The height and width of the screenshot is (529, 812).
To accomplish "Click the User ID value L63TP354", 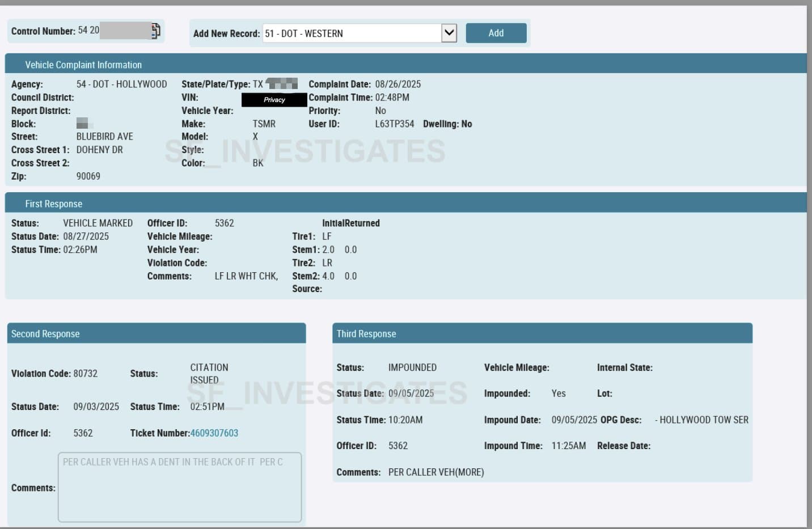I will tap(394, 124).
